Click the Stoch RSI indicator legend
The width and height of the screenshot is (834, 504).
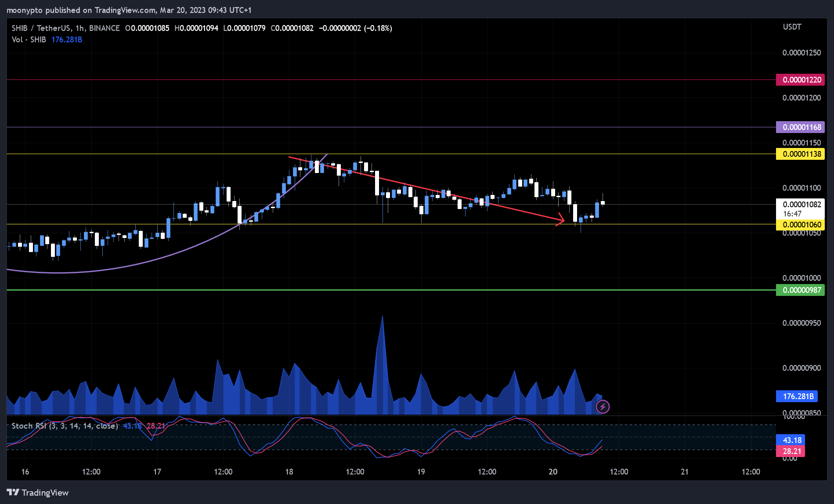tap(65, 426)
